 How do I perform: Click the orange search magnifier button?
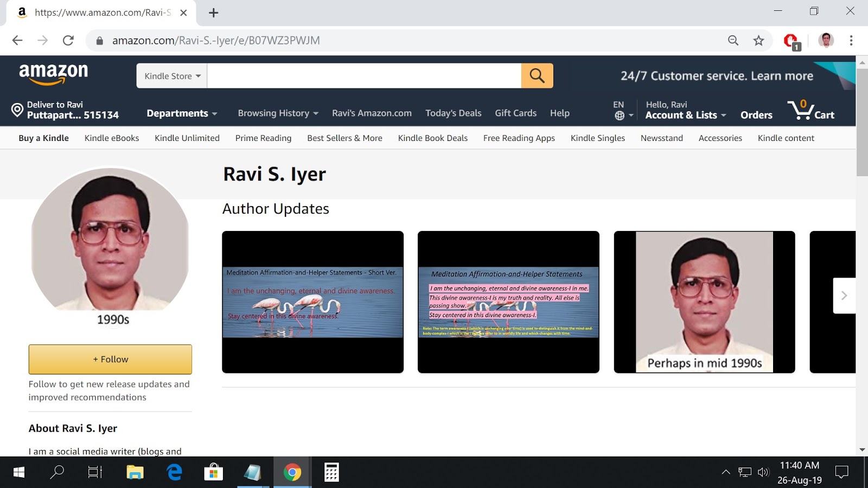537,75
